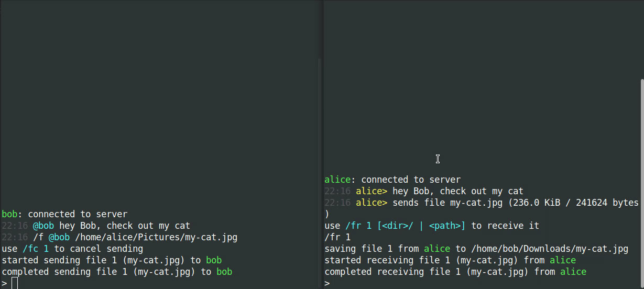Image resolution: width=644 pixels, height=289 pixels.
Task: Click the 'sends file my-cat.jpg' message
Action: [516, 203]
